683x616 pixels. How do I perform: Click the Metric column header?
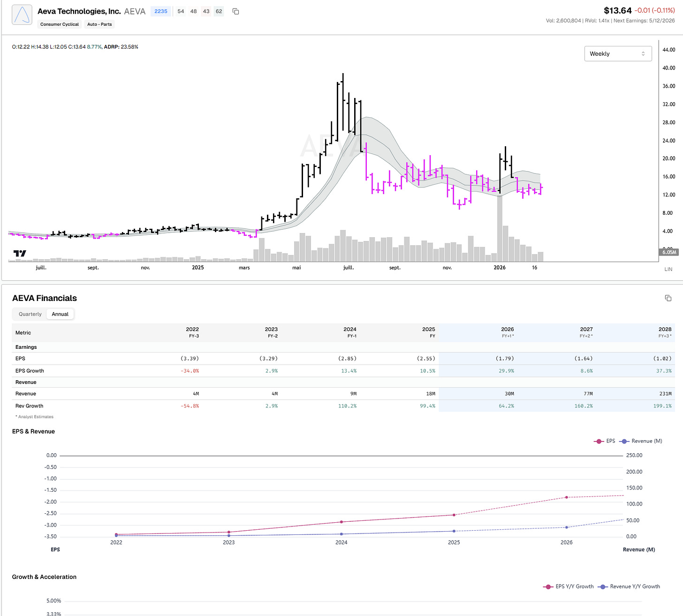pyautogui.click(x=23, y=333)
